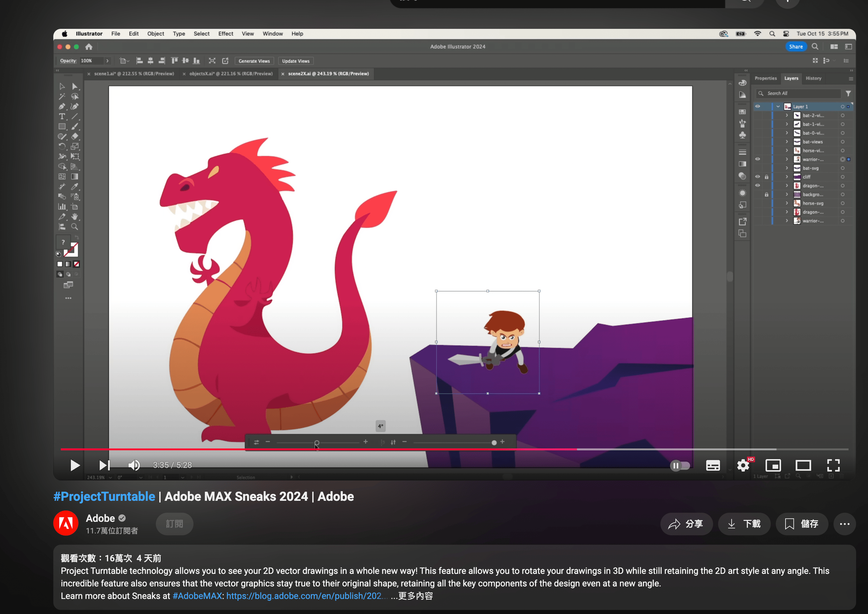This screenshot has width=868, height=614.
Task: Select the Rectangle tool
Action: (62, 127)
